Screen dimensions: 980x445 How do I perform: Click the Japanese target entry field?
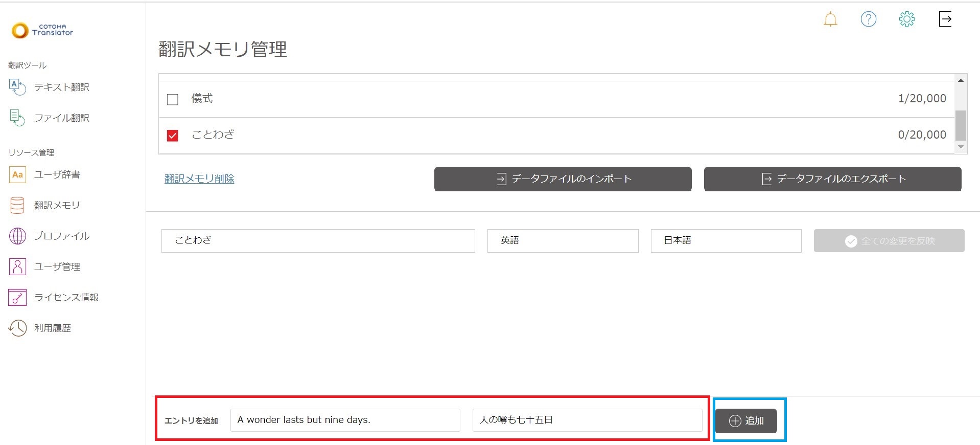[x=587, y=420]
